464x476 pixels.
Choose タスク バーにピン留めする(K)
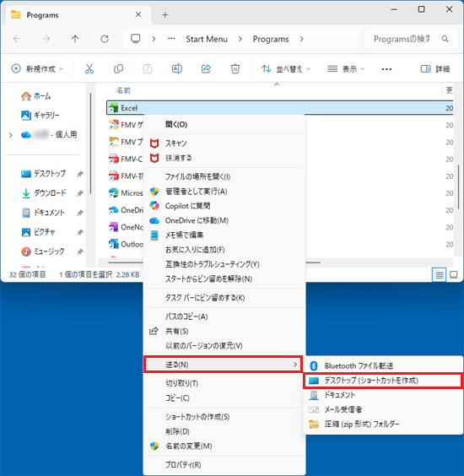point(224,297)
